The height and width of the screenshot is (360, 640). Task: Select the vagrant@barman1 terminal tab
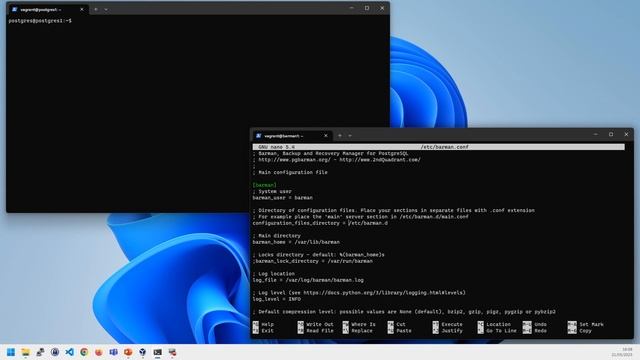(291, 136)
